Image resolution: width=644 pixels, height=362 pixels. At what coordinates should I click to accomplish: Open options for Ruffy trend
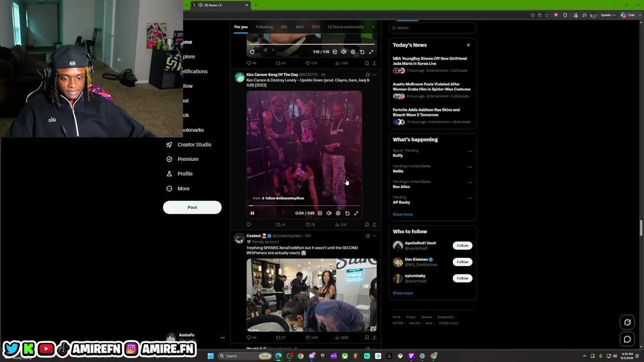(470, 151)
